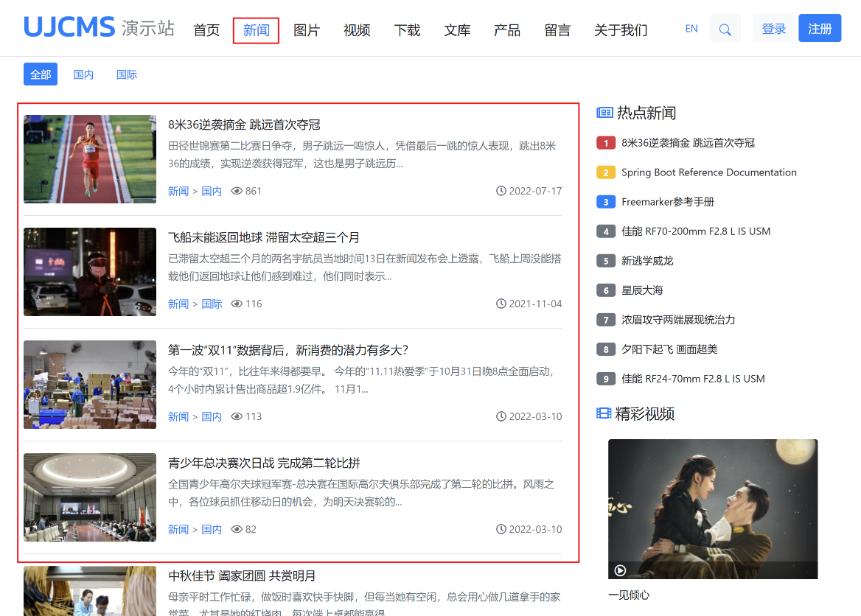Open the 图片 navigation item
Viewport: 861px width, 616px height.
pyautogui.click(x=307, y=30)
